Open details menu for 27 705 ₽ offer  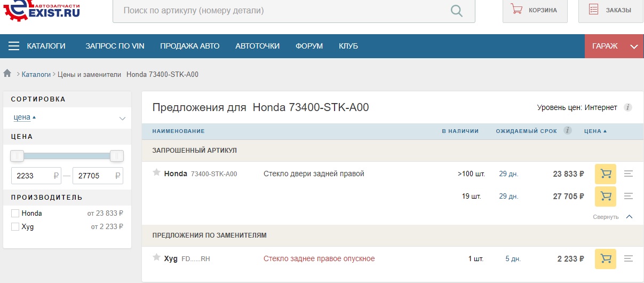tap(629, 196)
